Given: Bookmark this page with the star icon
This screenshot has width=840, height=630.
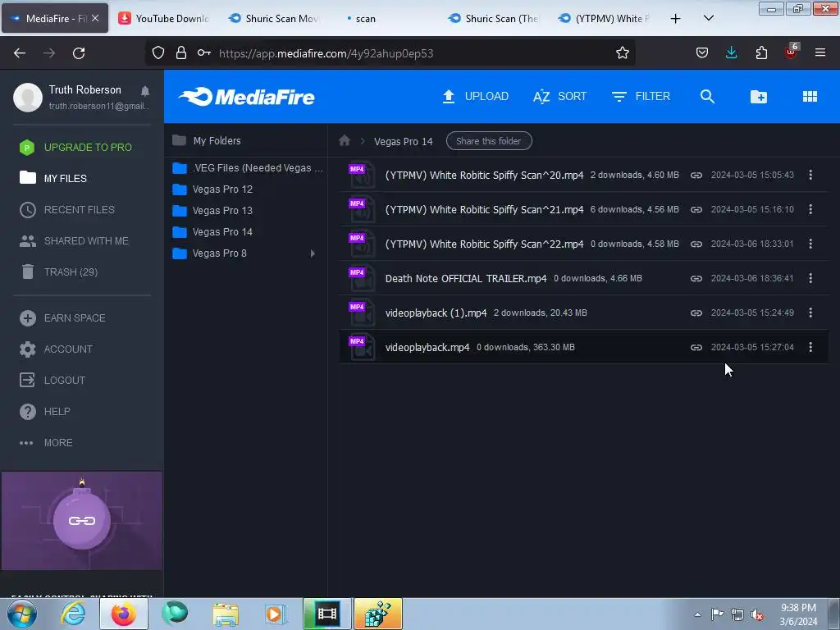Looking at the screenshot, I should pyautogui.click(x=622, y=53).
